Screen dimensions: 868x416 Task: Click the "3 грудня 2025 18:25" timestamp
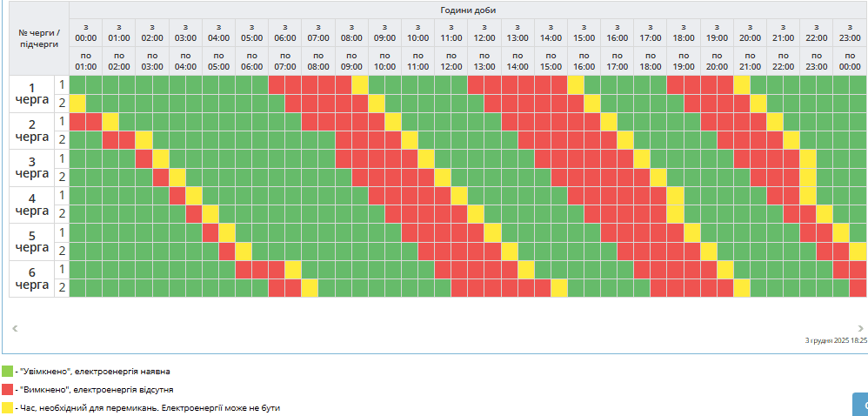pos(836,340)
